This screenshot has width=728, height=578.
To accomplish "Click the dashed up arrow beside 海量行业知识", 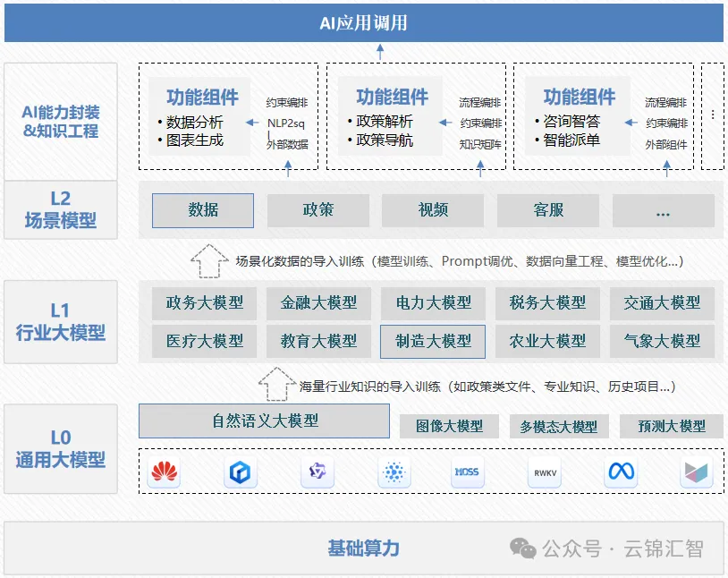I will pos(276,384).
